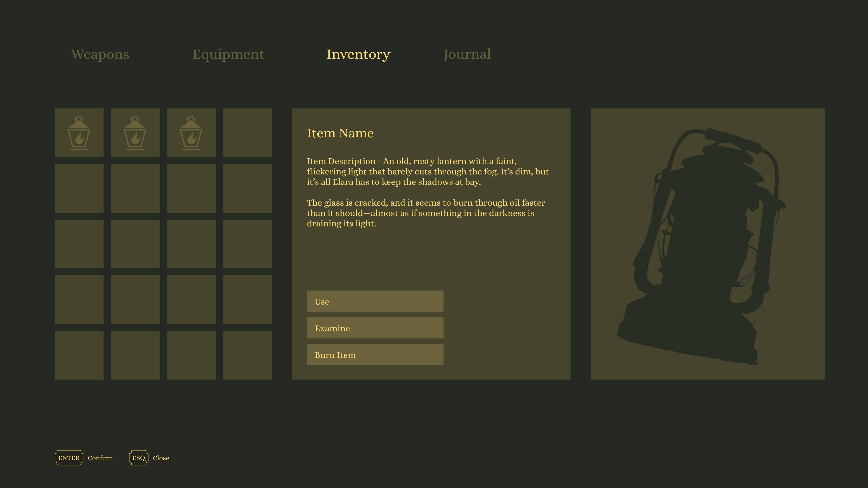The width and height of the screenshot is (868, 488).
Task: Switch to the Weapons tab
Action: click(x=100, y=54)
